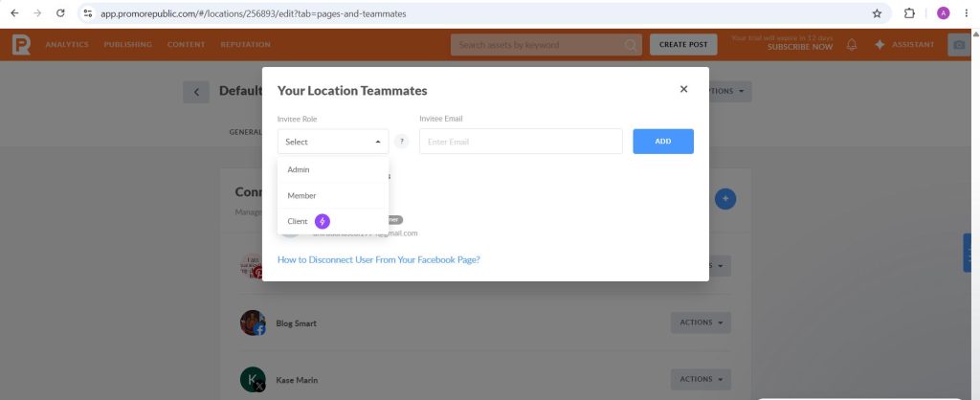Click the blue side tab on right edge

[x=968, y=253]
